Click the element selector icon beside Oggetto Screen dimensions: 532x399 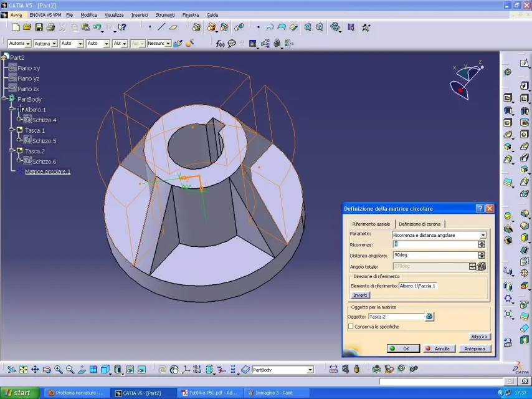(x=429, y=317)
